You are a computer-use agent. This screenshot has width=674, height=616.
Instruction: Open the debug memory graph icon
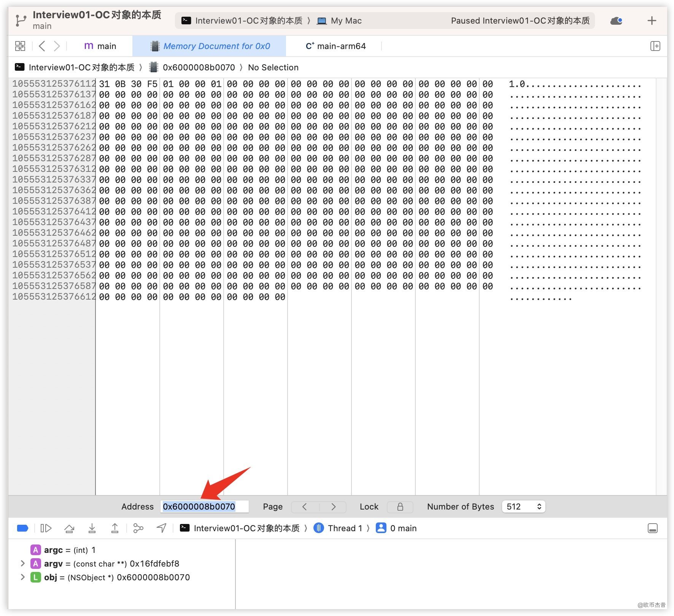coord(138,528)
